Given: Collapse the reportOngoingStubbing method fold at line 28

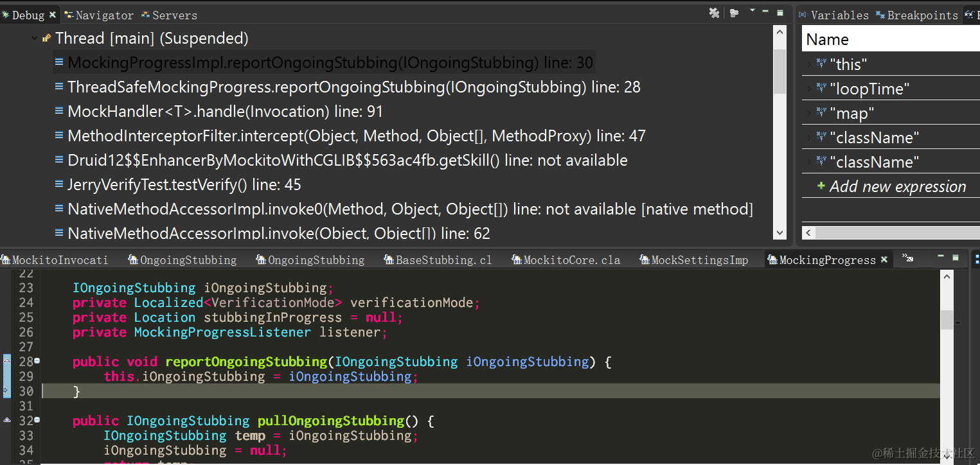Looking at the screenshot, I should click(x=37, y=361).
